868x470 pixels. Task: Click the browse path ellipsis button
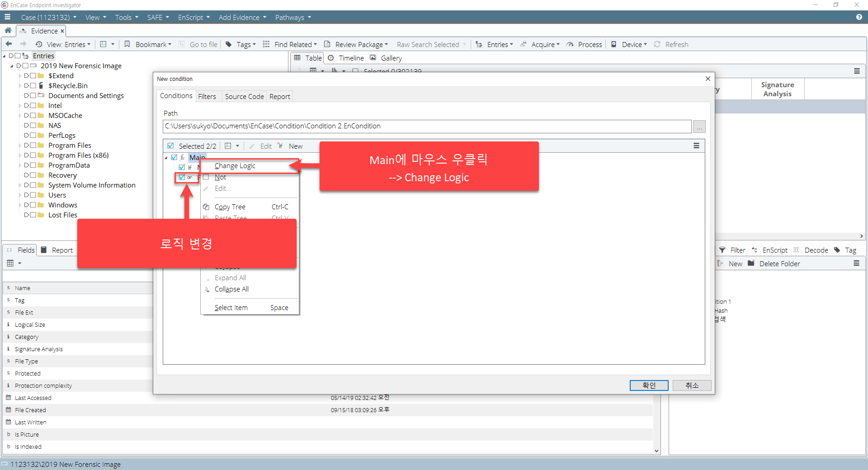pos(699,127)
